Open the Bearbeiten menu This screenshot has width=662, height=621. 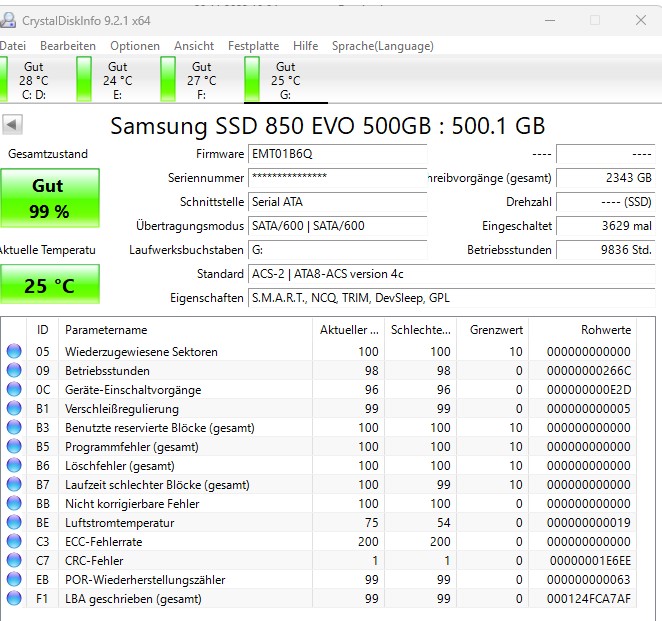point(68,46)
